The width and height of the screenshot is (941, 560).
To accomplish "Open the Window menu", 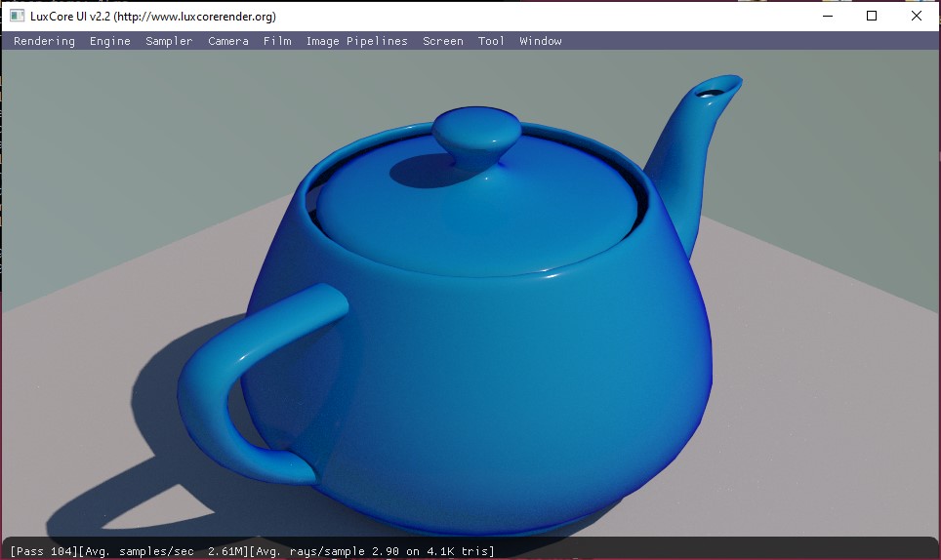I will pos(541,41).
